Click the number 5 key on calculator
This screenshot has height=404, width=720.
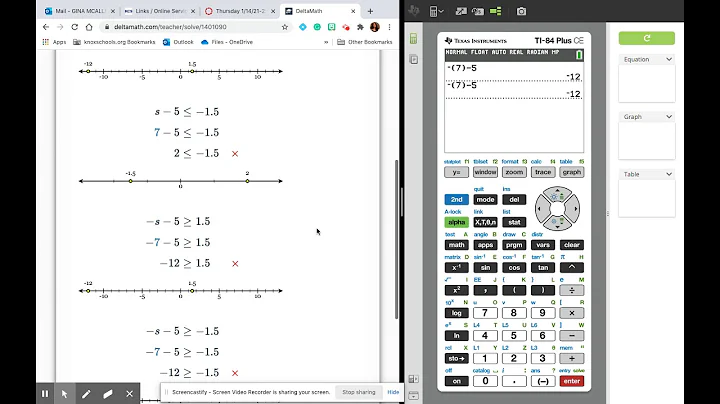[x=514, y=336]
